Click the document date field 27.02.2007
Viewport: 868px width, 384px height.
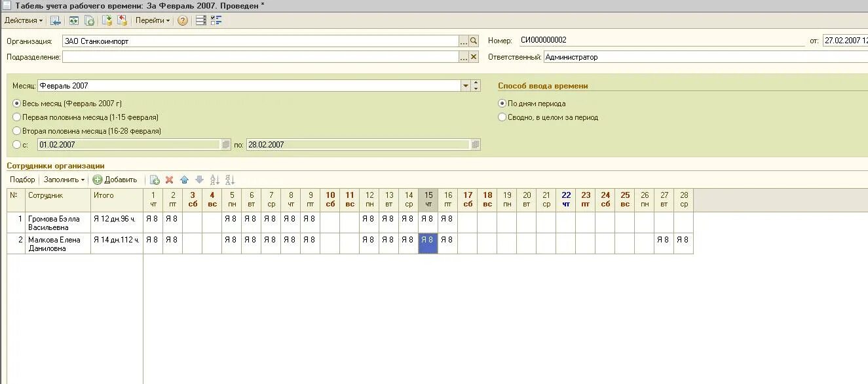pyautogui.click(x=845, y=41)
